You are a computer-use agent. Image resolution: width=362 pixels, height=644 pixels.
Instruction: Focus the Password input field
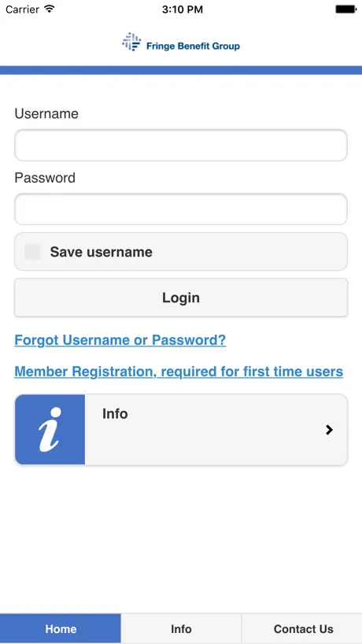coord(181,209)
